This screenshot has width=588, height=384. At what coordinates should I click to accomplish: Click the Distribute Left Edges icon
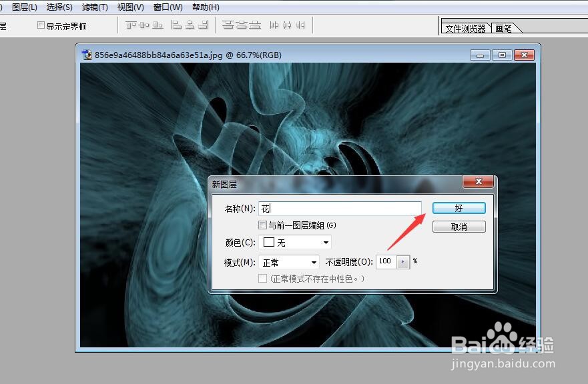pos(274,25)
